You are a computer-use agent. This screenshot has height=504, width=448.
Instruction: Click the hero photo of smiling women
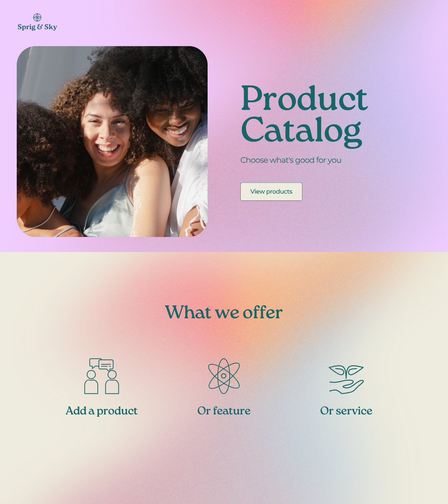[112, 141]
